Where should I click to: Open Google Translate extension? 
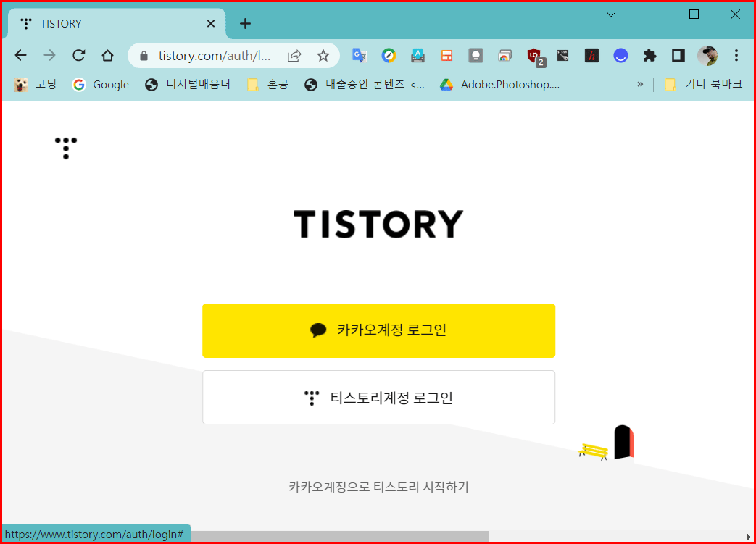[360, 56]
